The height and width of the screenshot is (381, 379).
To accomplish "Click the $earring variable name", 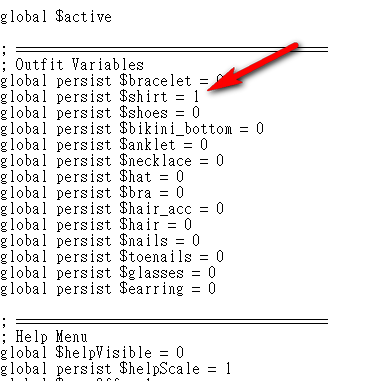I will coord(151,289).
